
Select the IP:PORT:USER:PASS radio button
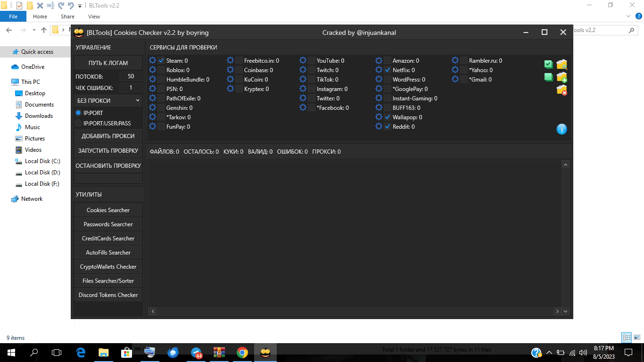(x=79, y=123)
